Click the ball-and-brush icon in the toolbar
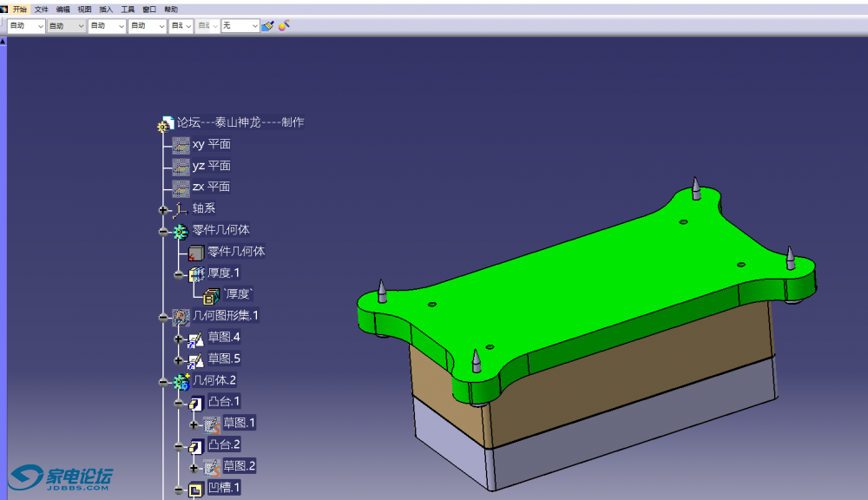Screen dimensions: 868x500 pyautogui.click(x=284, y=26)
